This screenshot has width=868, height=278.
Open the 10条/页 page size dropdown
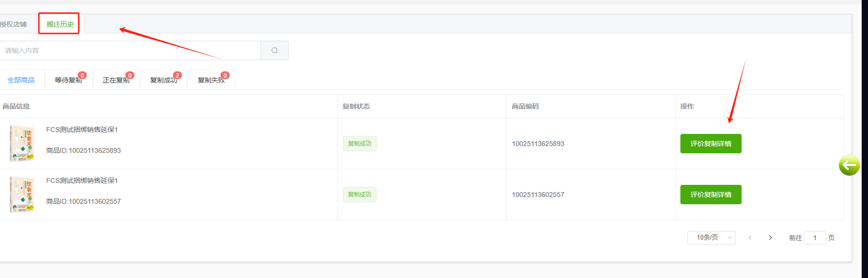(711, 238)
